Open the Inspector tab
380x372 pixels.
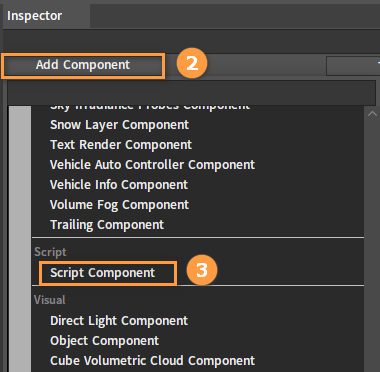pyautogui.click(x=35, y=16)
